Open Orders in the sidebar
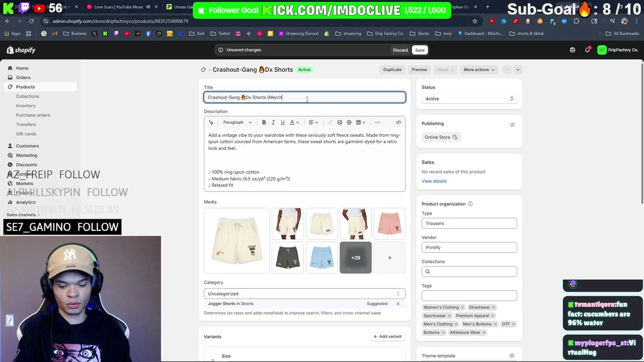Screen dimensions: 644x362 point(23,77)
